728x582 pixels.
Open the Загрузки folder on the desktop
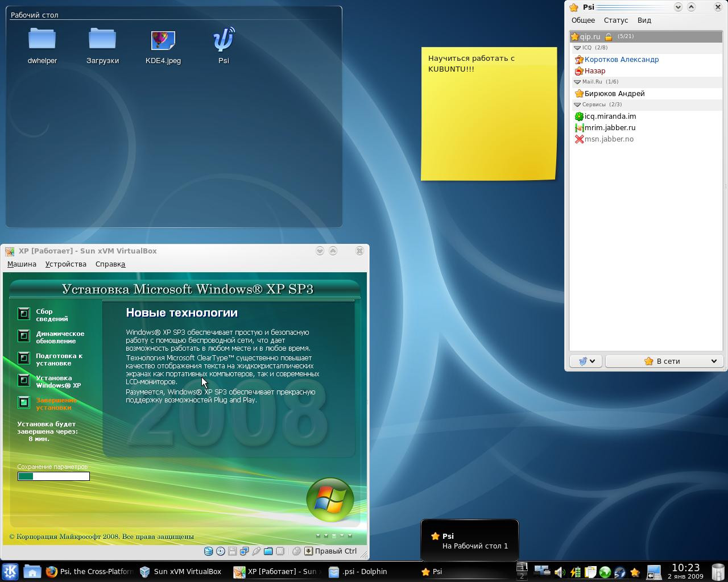[x=102, y=45]
